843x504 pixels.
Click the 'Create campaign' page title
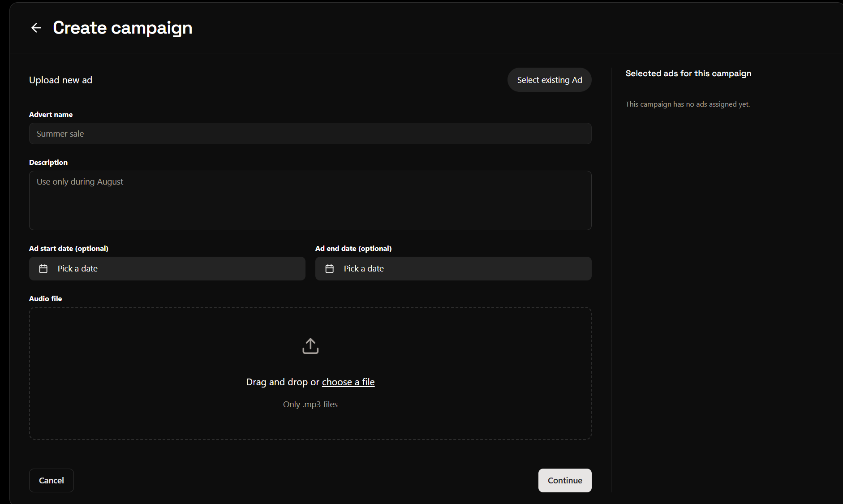pyautogui.click(x=122, y=28)
